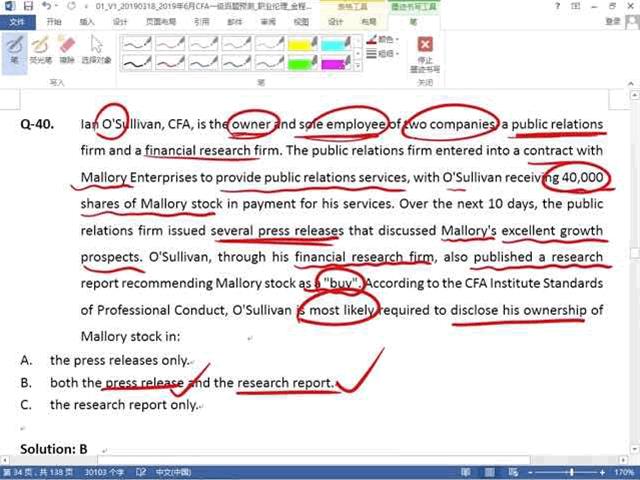Select the cyan highlighter pen swatch
Viewport: 640px width, 480px height.
coord(335,43)
